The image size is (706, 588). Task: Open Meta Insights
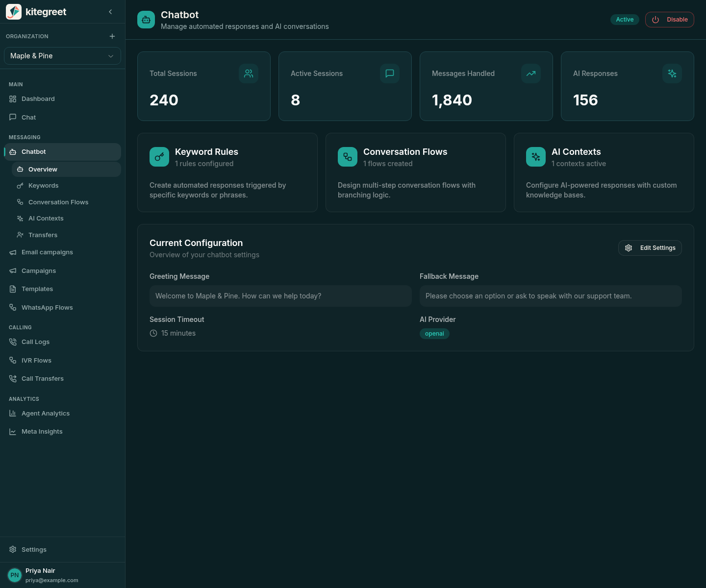tap(62, 432)
